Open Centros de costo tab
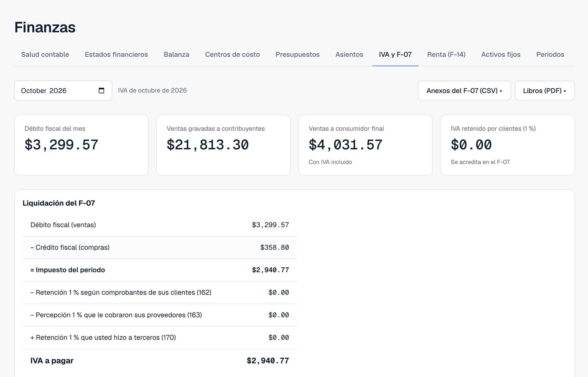 tap(232, 54)
